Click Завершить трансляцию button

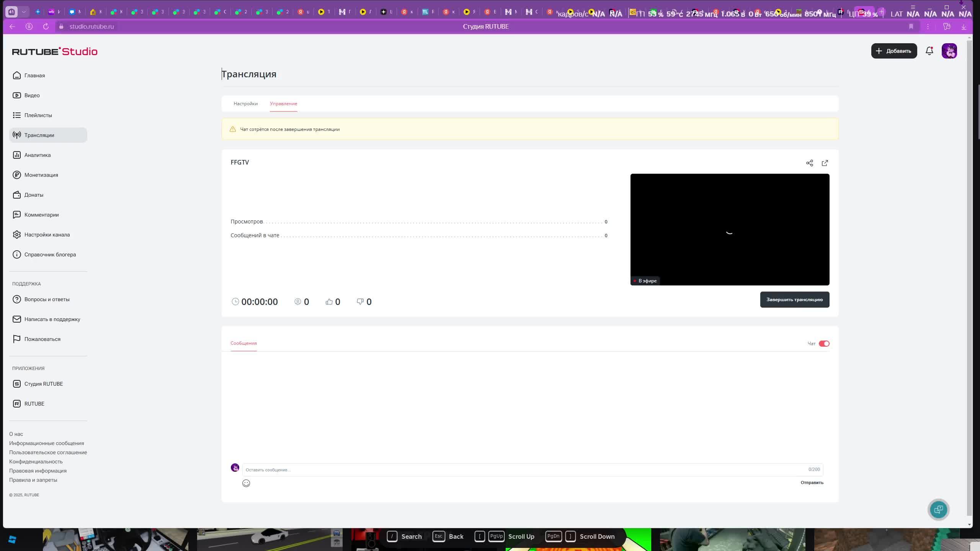(794, 300)
